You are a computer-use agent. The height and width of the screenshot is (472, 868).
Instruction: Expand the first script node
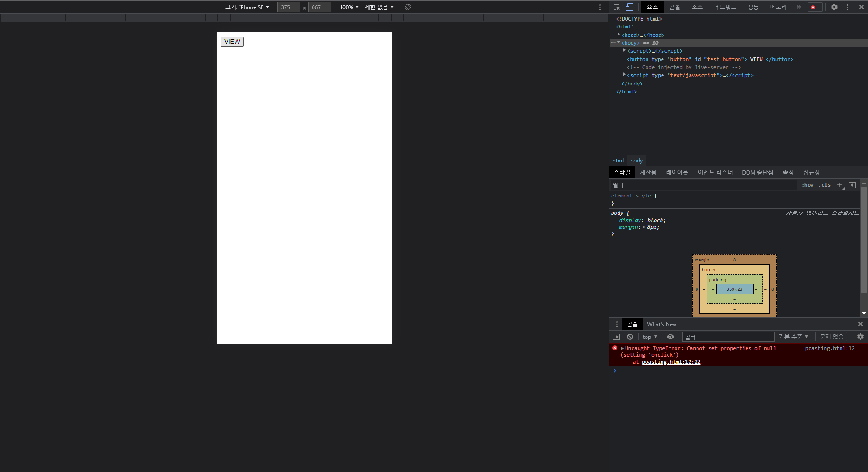tap(624, 50)
